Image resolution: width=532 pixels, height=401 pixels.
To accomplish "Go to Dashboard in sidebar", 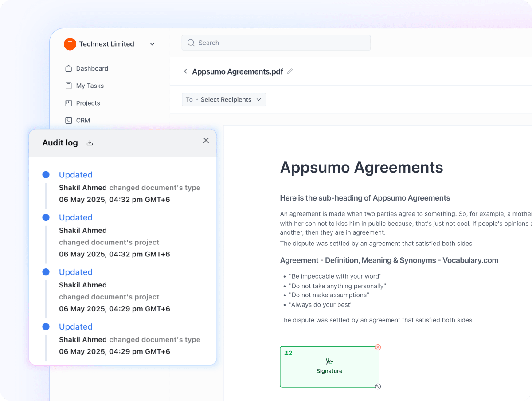I will click(x=92, y=68).
